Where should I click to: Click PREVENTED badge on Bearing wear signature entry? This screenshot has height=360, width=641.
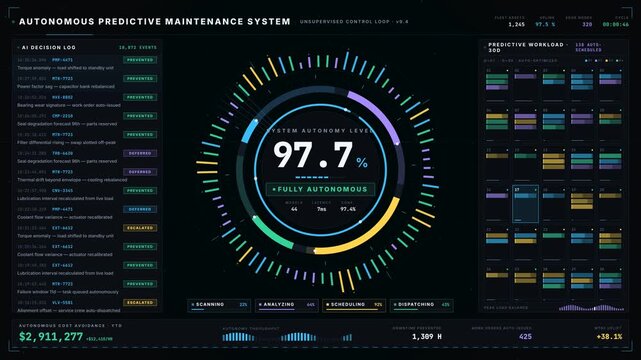(140, 97)
